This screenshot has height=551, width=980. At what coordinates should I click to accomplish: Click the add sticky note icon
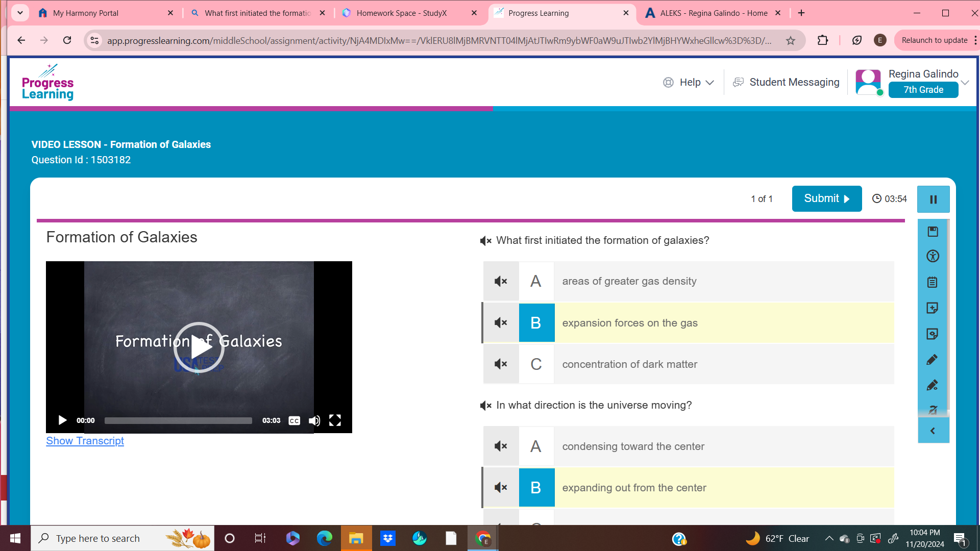[933, 308]
